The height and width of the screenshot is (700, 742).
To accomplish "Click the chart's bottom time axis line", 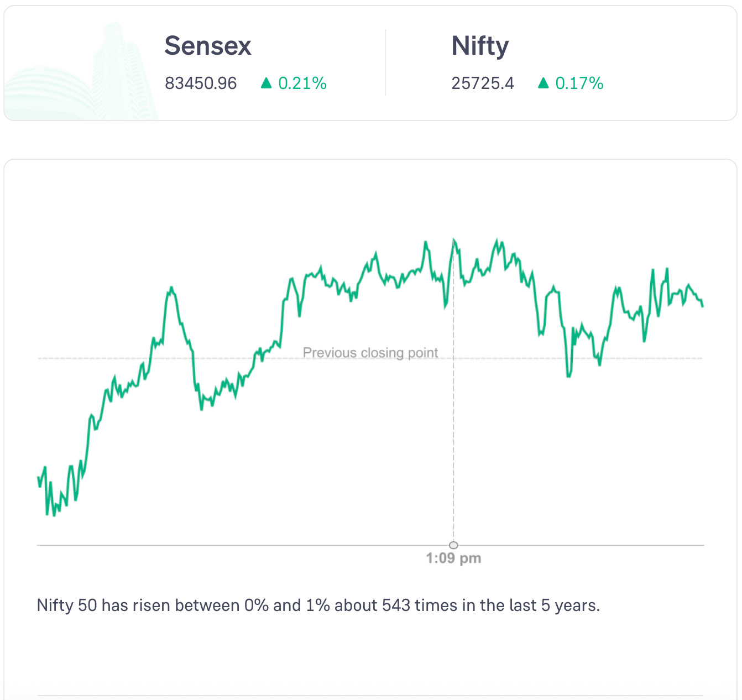I will click(x=221, y=545).
